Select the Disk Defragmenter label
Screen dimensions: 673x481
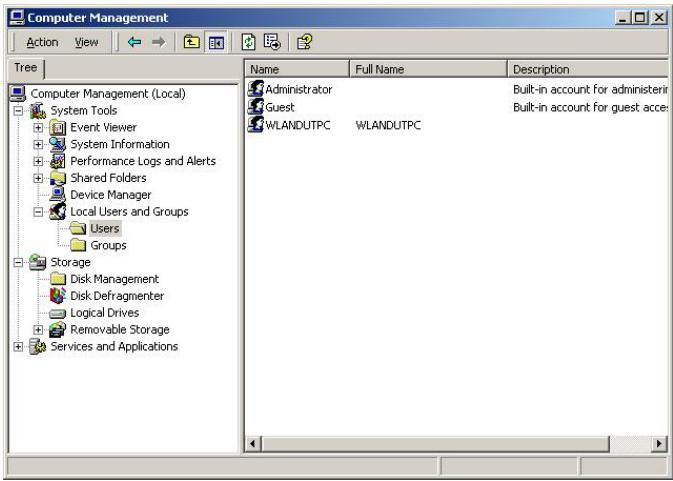[117, 296]
